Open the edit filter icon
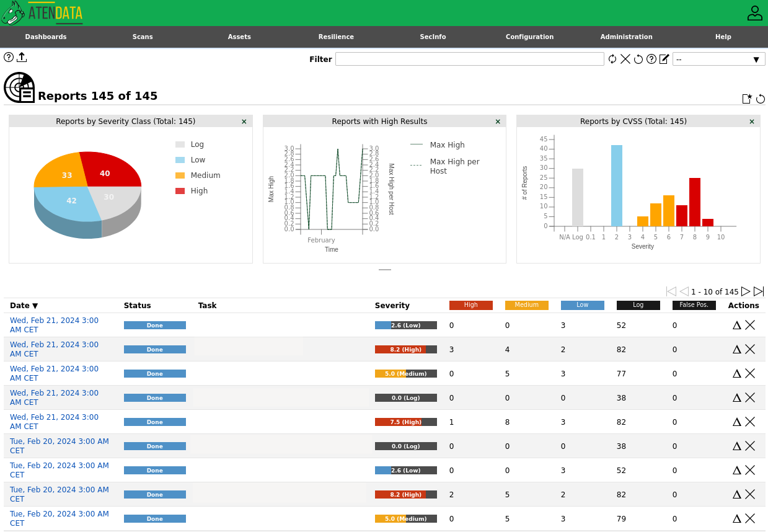 click(664, 59)
